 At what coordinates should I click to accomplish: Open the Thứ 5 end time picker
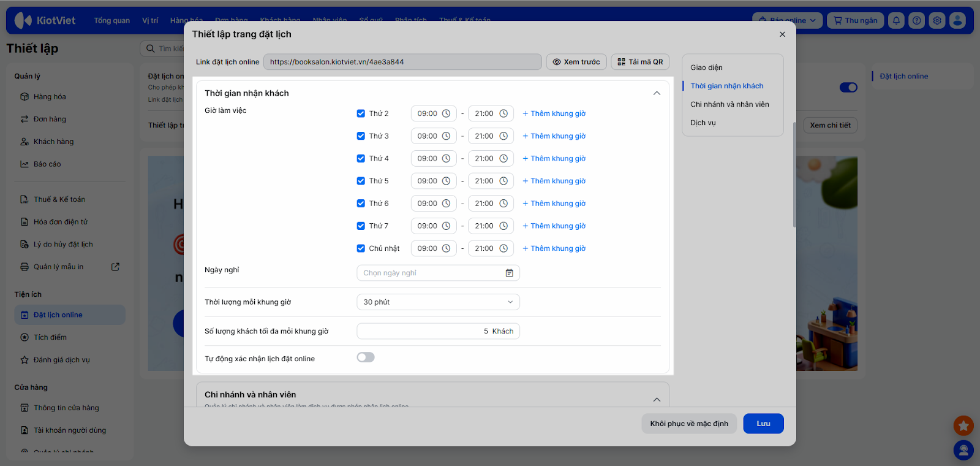(491, 181)
